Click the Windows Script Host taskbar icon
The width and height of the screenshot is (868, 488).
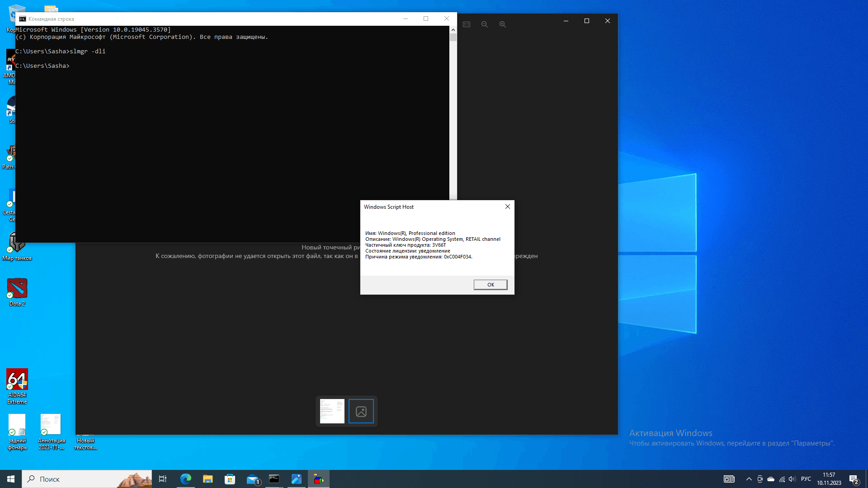319,479
